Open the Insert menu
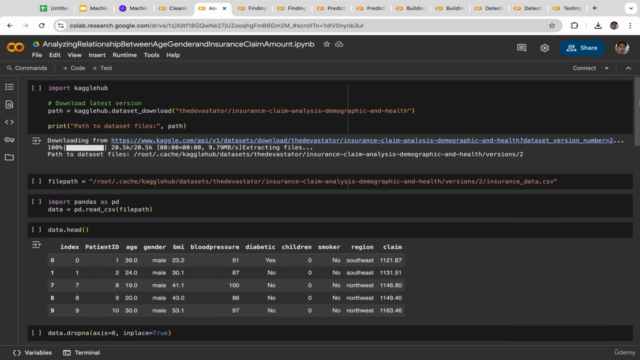Screen dimensions: 640x360 [x=97, y=55]
